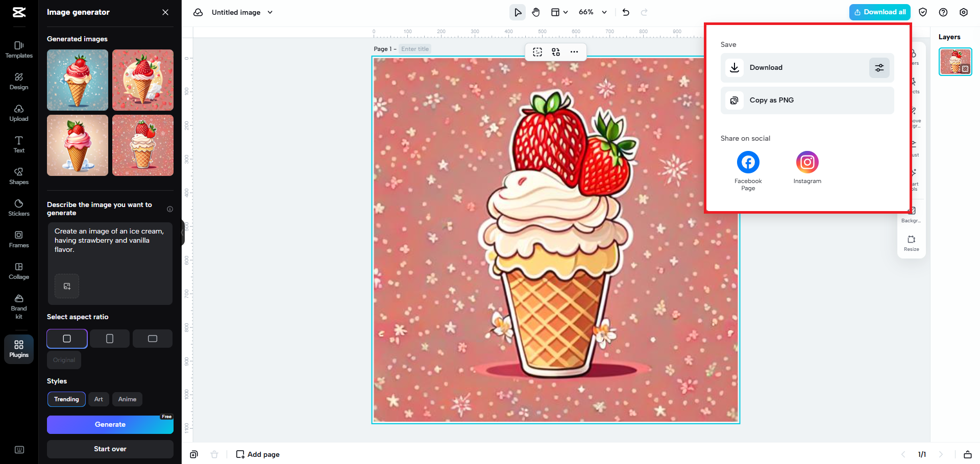Viewport: 980px width, 464px height.
Task: Enable the portrait aspect ratio
Action: [x=109, y=338]
